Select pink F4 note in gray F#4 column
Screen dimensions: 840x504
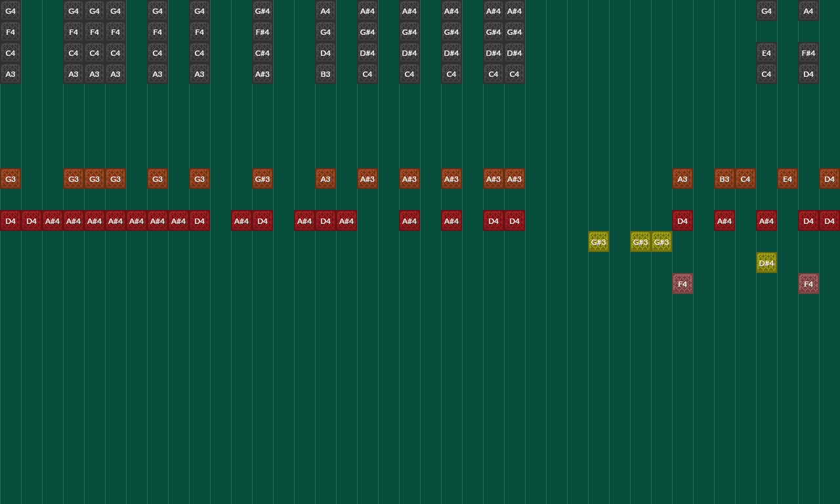point(808,283)
